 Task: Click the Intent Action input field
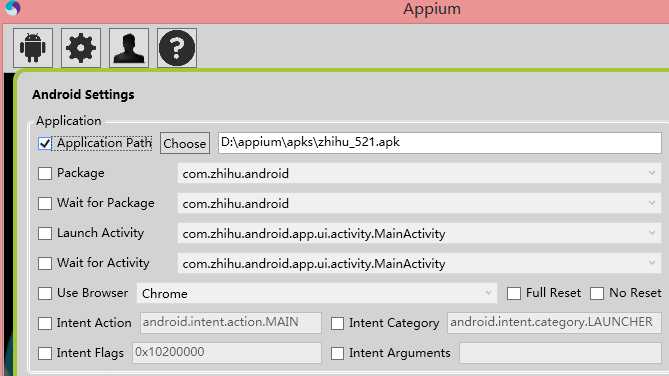[230, 323]
